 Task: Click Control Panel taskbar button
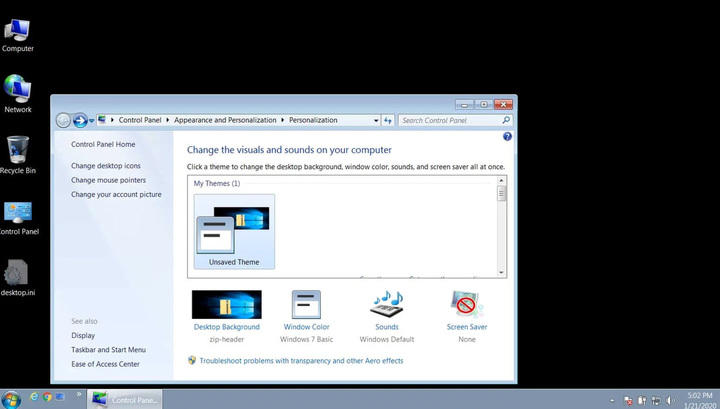(124, 399)
